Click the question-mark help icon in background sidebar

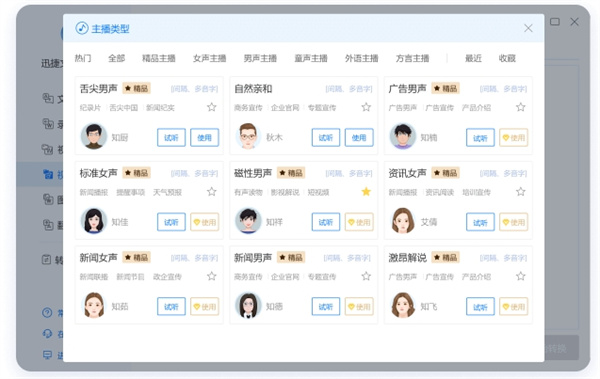pos(47,313)
